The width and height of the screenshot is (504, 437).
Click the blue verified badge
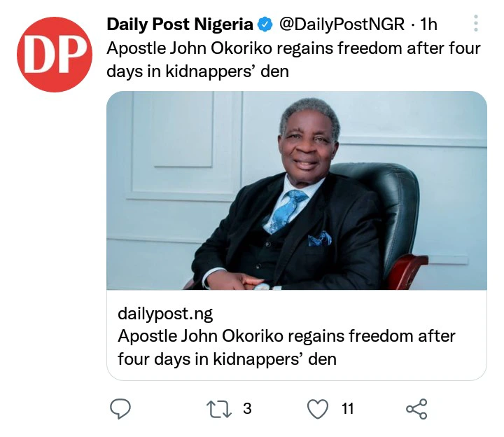click(265, 25)
